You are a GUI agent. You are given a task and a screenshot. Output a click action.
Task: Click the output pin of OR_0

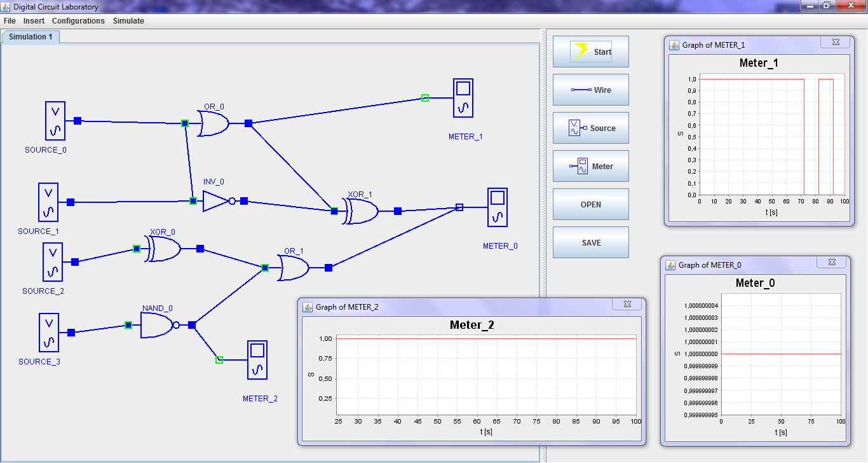pyautogui.click(x=248, y=123)
